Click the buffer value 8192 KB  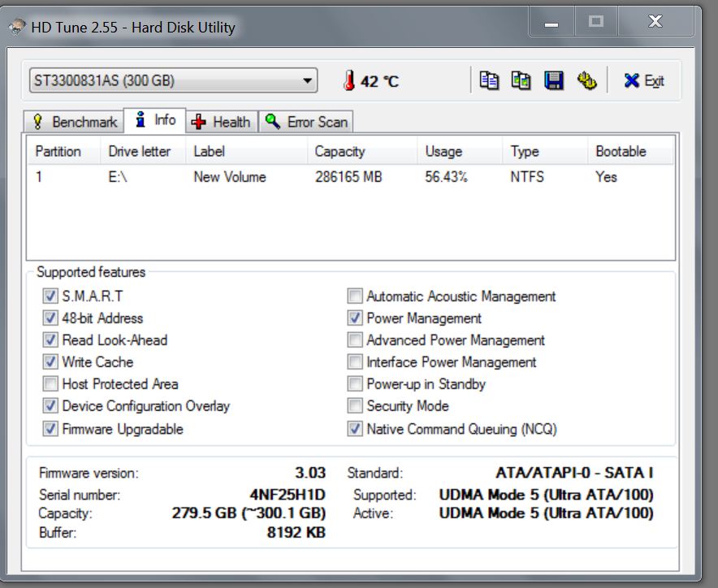(x=296, y=533)
